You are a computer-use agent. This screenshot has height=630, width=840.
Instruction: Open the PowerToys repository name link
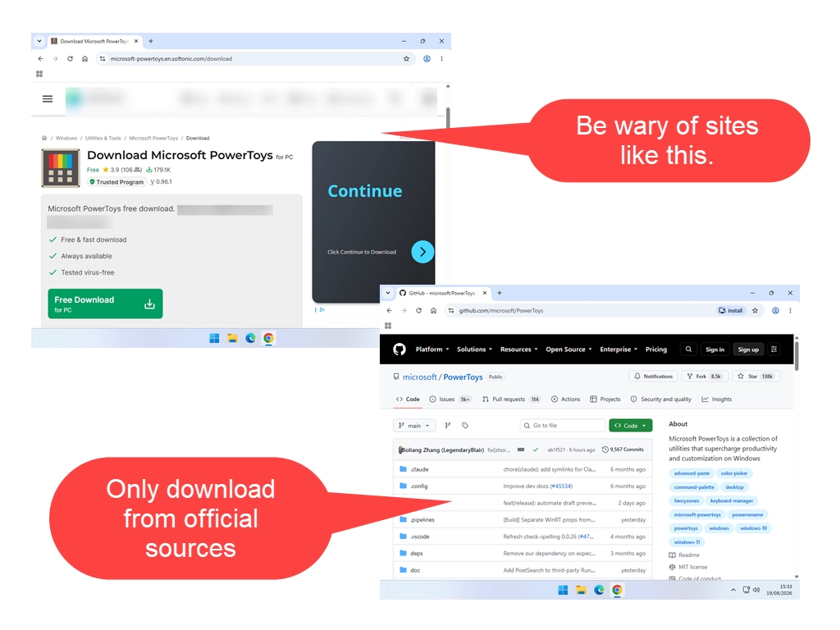pos(463,377)
